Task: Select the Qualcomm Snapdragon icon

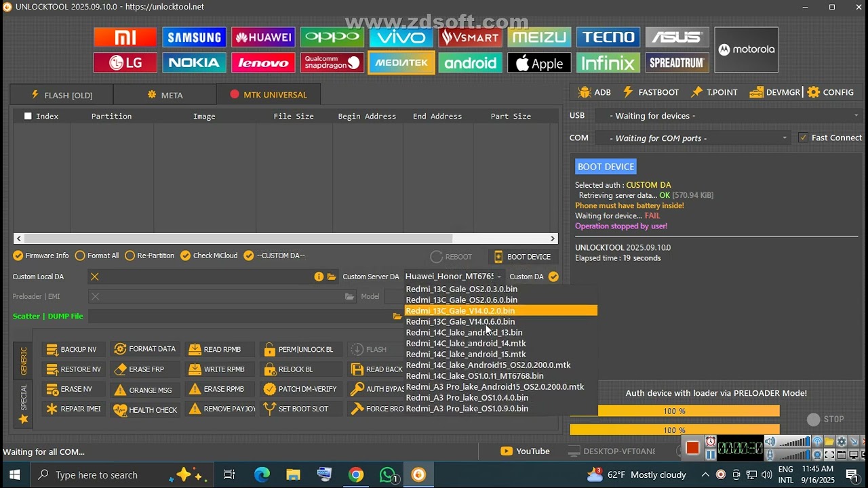Action: pos(332,63)
